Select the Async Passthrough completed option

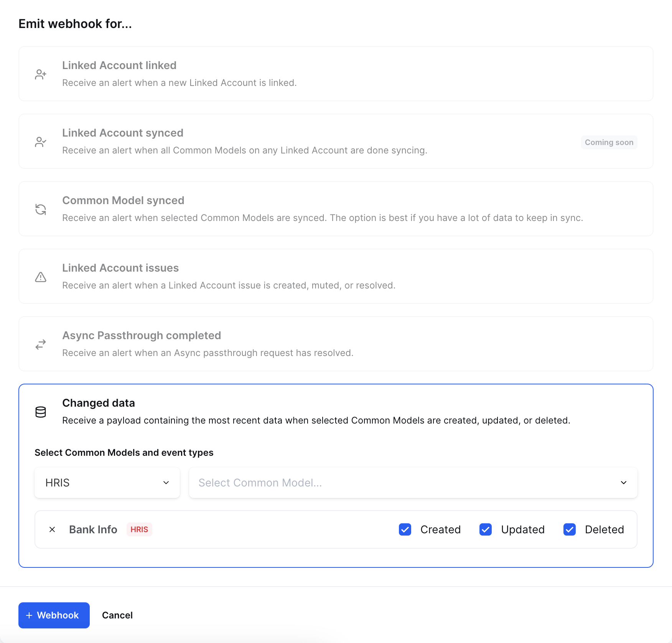pos(336,344)
